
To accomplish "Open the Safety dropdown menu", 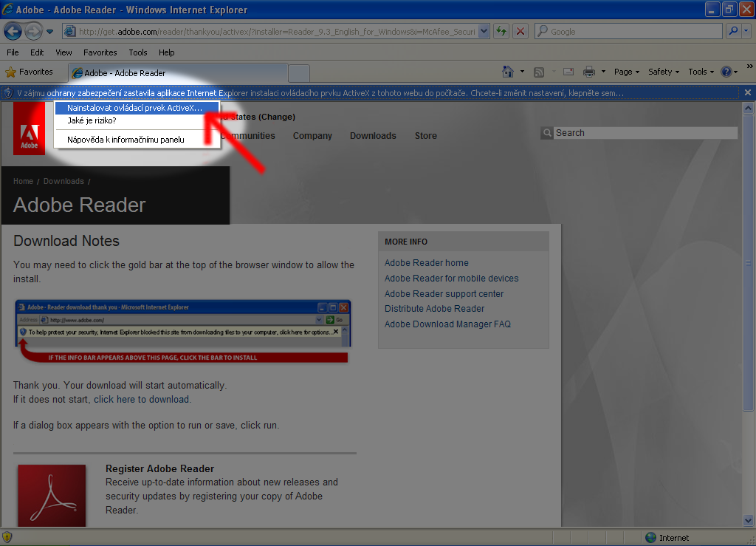I will click(664, 72).
